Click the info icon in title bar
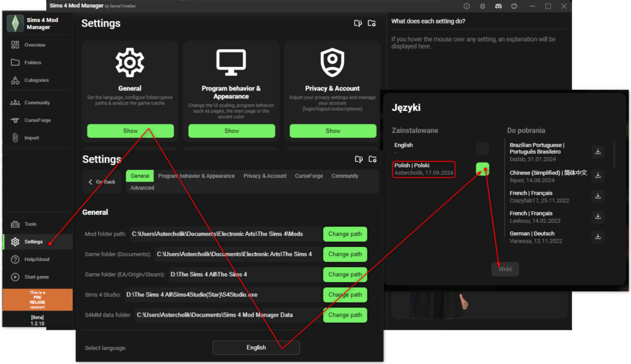631x364 pixels. [x=466, y=6]
